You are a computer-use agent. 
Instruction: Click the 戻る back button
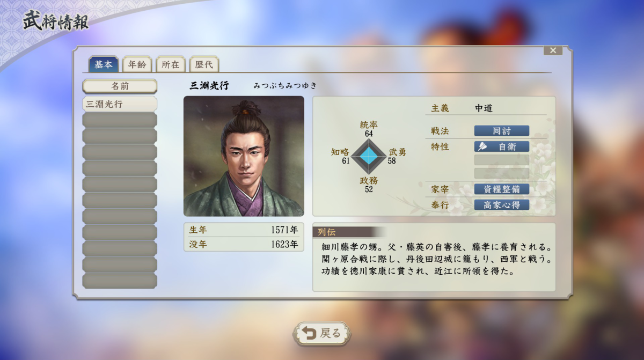pos(322,333)
